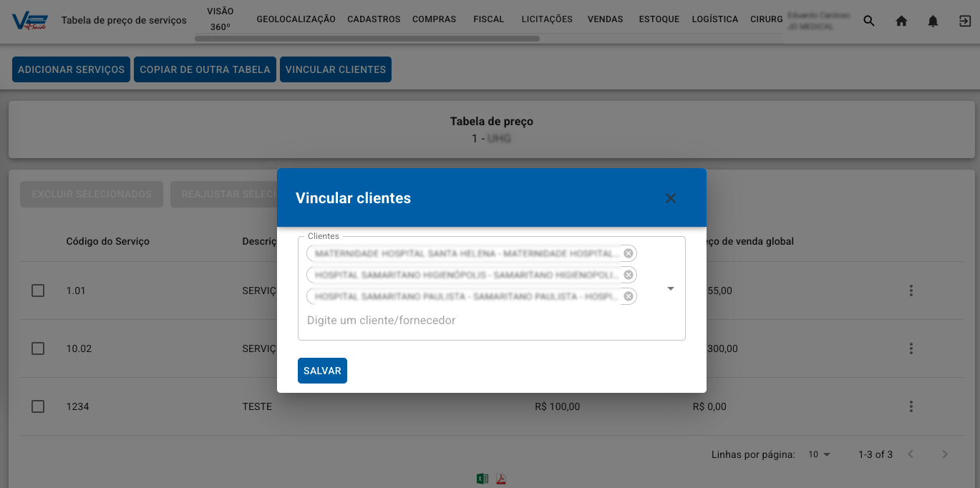
Task: Open Licitações menu
Action: point(547,19)
